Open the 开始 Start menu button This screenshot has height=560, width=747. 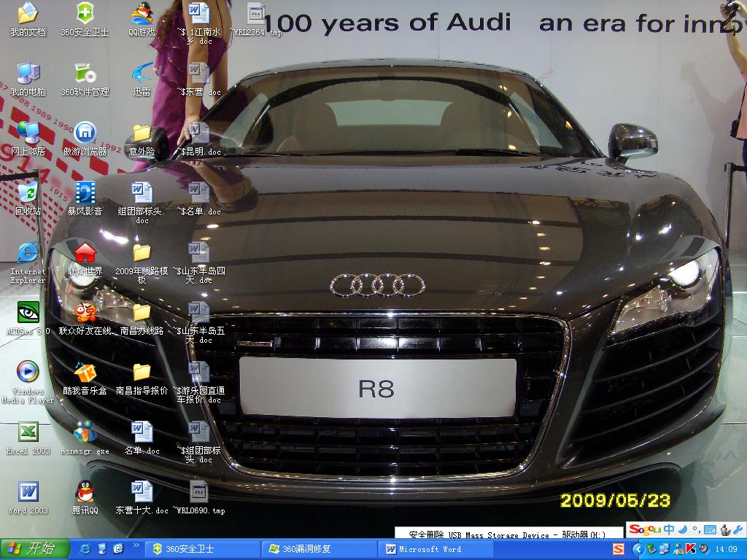click(x=34, y=549)
